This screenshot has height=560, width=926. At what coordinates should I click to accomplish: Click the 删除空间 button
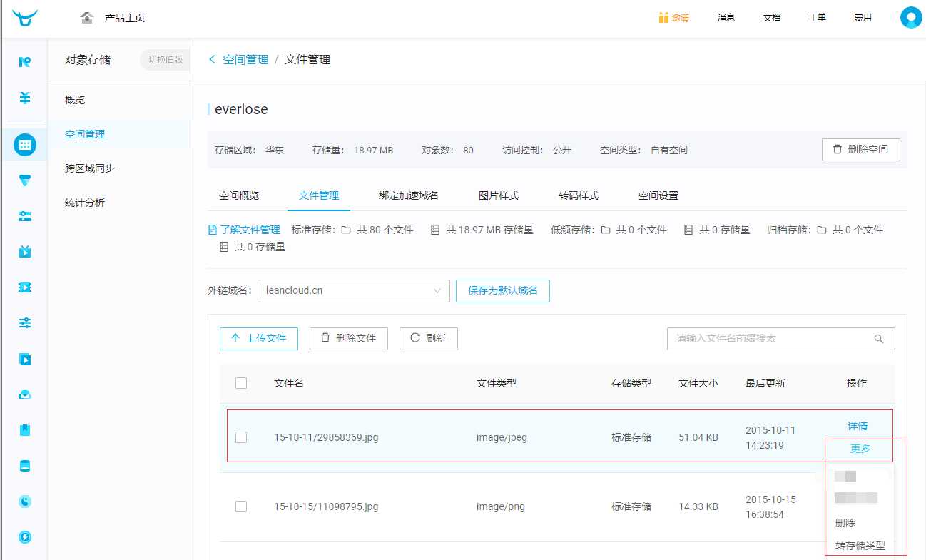[x=861, y=150]
